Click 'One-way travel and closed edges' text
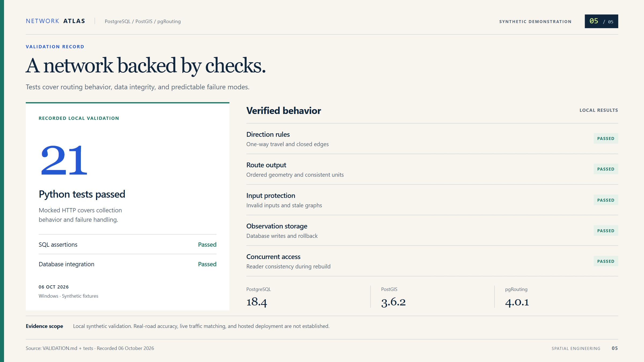The height and width of the screenshot is (362, 644). 287,144
